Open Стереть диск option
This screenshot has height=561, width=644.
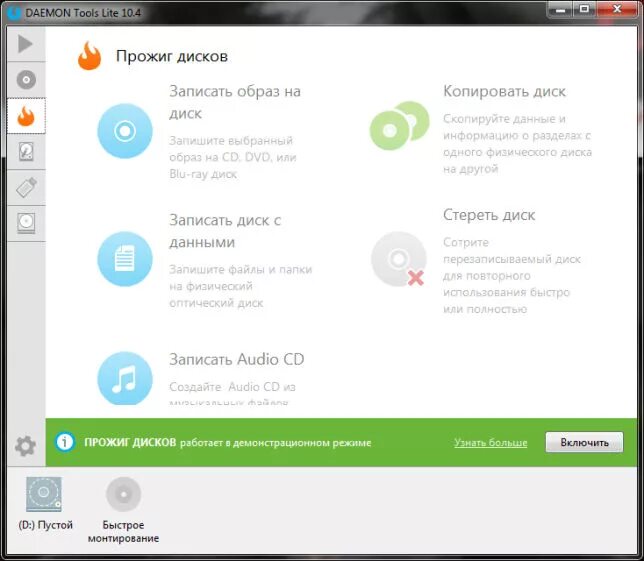tap(489, 215)
